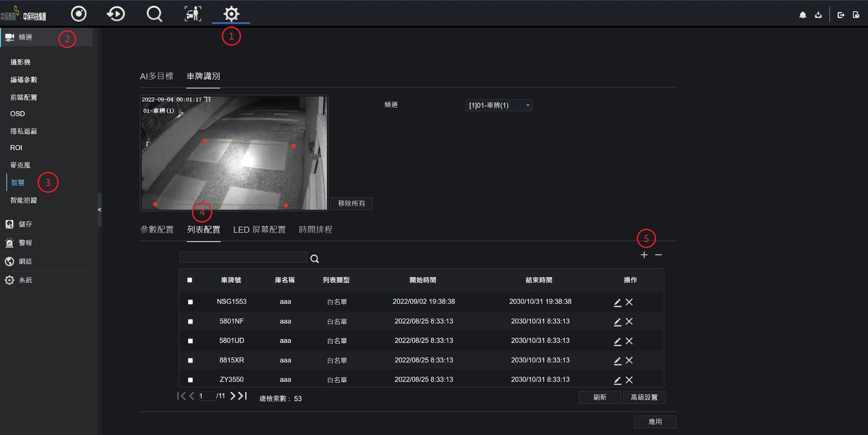Open the 麥克風 microphone menu item
This screenshot has width=868, height=435.
pyautogui.click(x=20, y=165)
